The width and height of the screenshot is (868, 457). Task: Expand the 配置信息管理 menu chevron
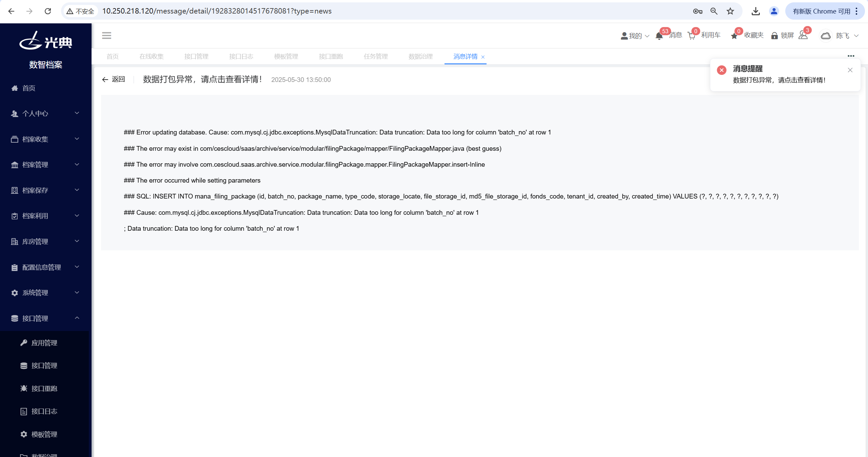click(77, 267)
